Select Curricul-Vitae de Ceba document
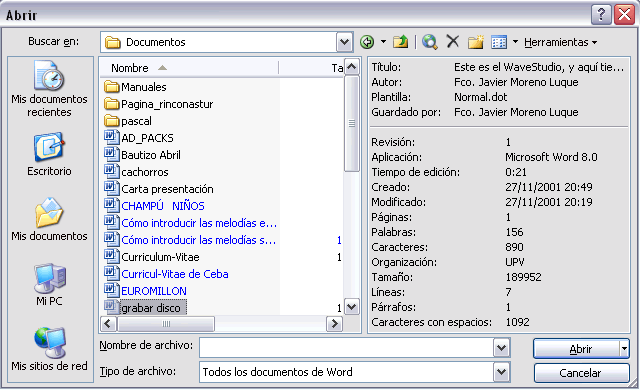 click(166, 274)
